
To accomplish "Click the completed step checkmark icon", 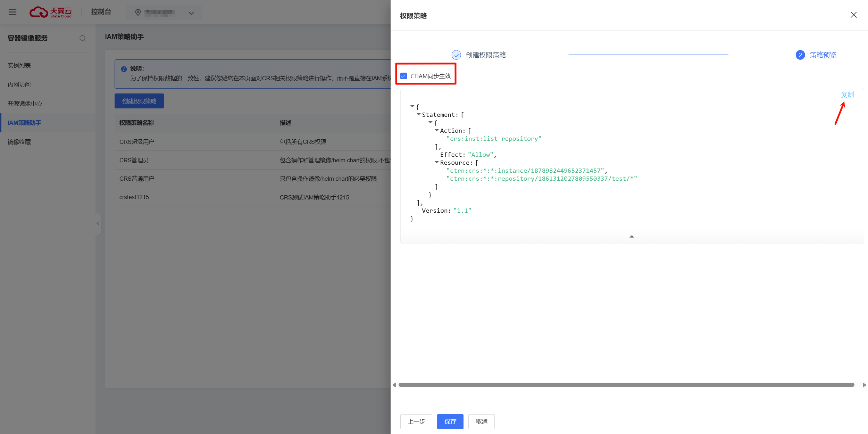I will click(x=456, y=55).
